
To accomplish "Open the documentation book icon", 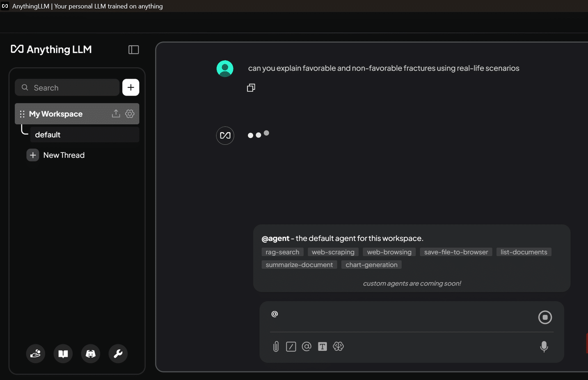I will pyautogui.click(x=63, y=353).
